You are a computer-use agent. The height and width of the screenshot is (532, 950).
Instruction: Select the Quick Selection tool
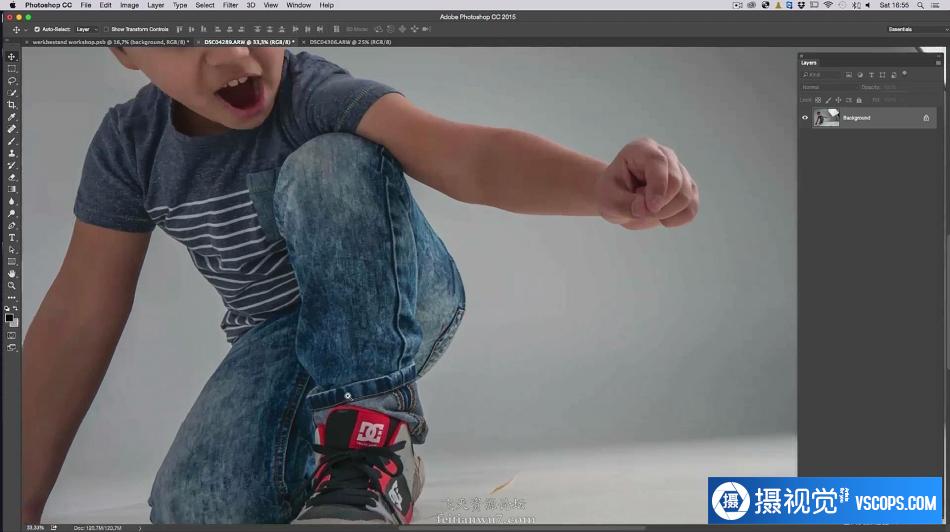12,93
